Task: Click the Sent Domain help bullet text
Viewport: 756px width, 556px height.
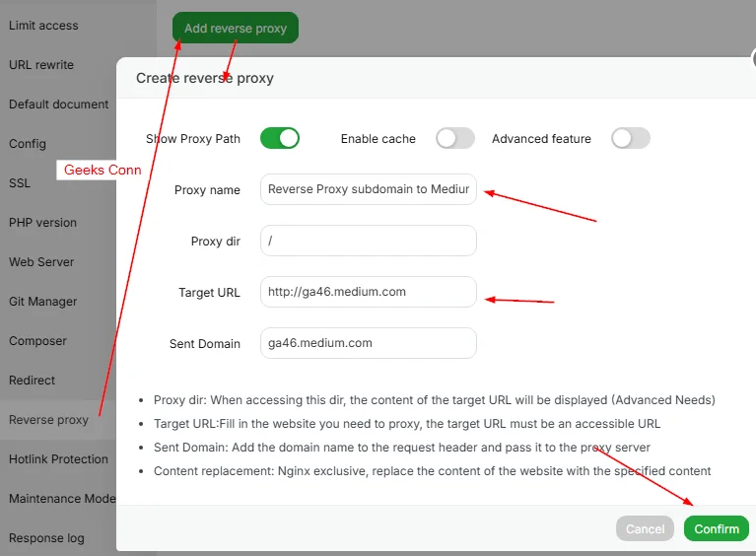Action: click(402, 448)
